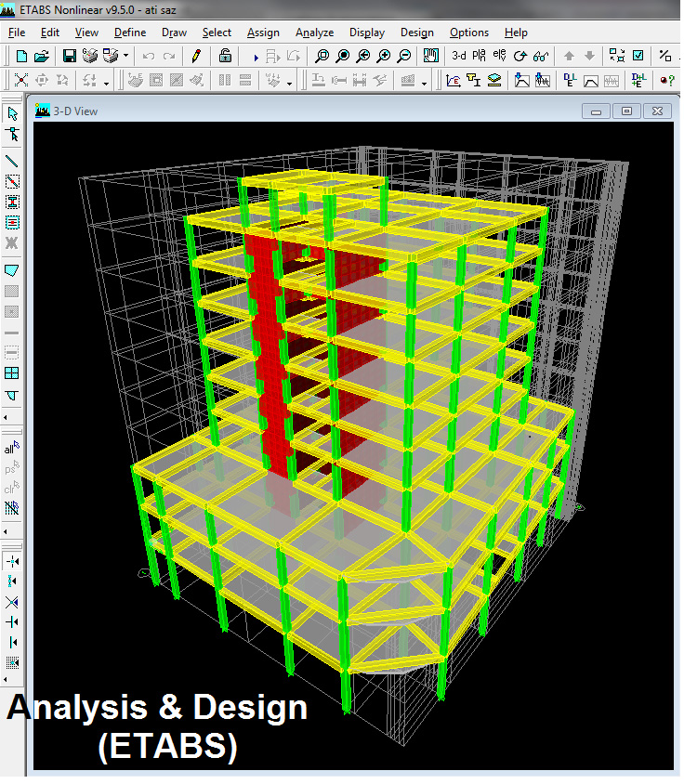Screen dimensions: 684x784
Task: Toggle snap to perpendicular icon
Action: pyautogui.click(x=12, y=622)
